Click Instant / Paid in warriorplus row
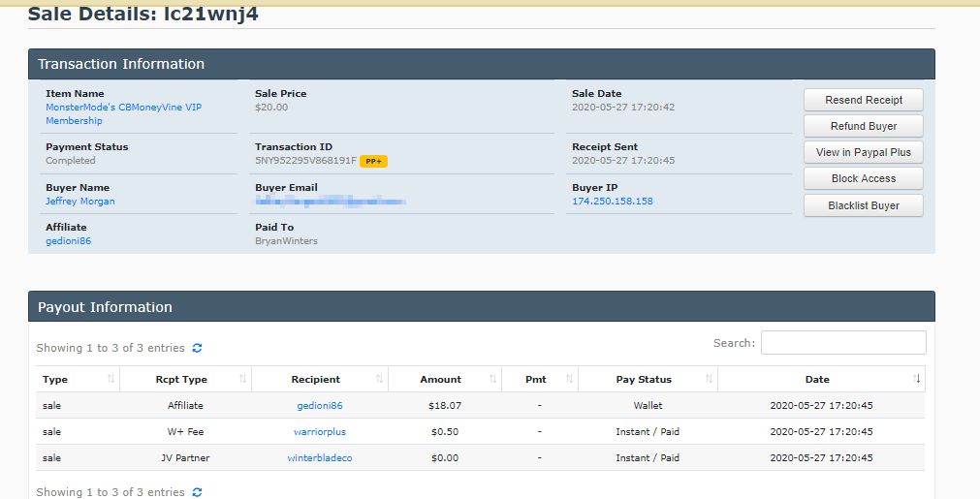The width and height of the screenshot is (980, 499). pos(648,431)
